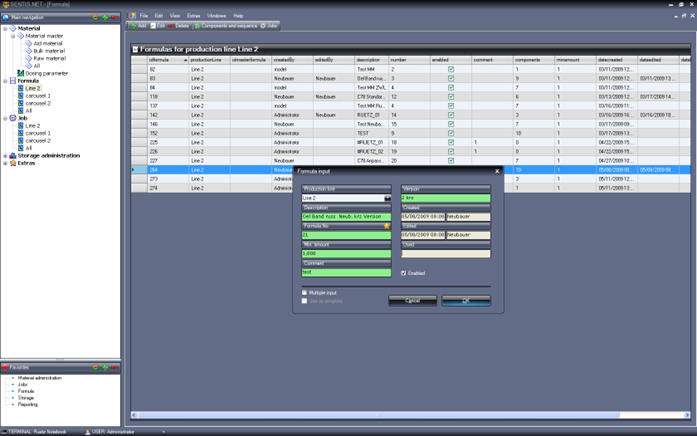The width and height of the screenshot is (697, 436).
Task: Click the Add toolbar icon
Action: tap(137, 26)
